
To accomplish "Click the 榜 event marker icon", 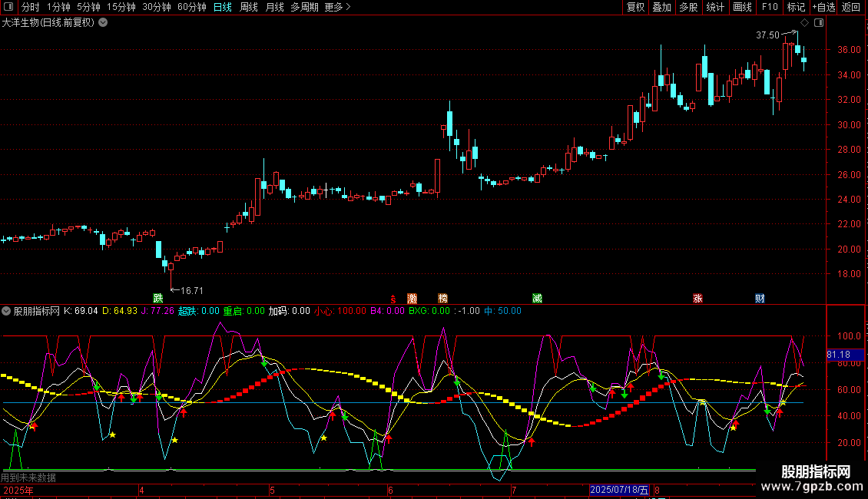I will pos(442,298).
